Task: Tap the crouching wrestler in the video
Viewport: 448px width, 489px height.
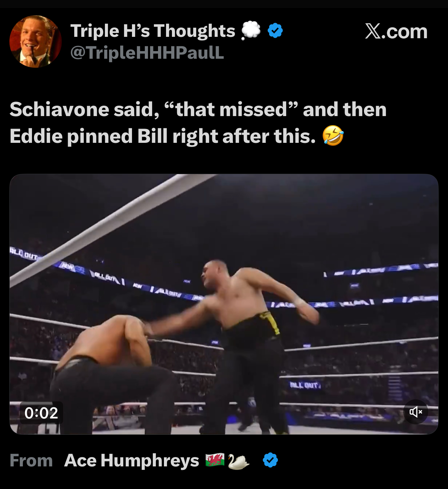Action: (x=111, y=374)
